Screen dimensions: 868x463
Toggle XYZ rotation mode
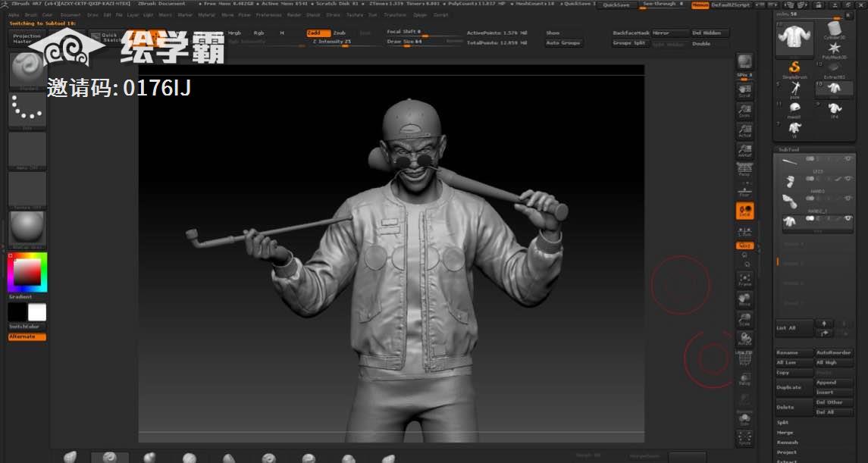tap(744, 246)
